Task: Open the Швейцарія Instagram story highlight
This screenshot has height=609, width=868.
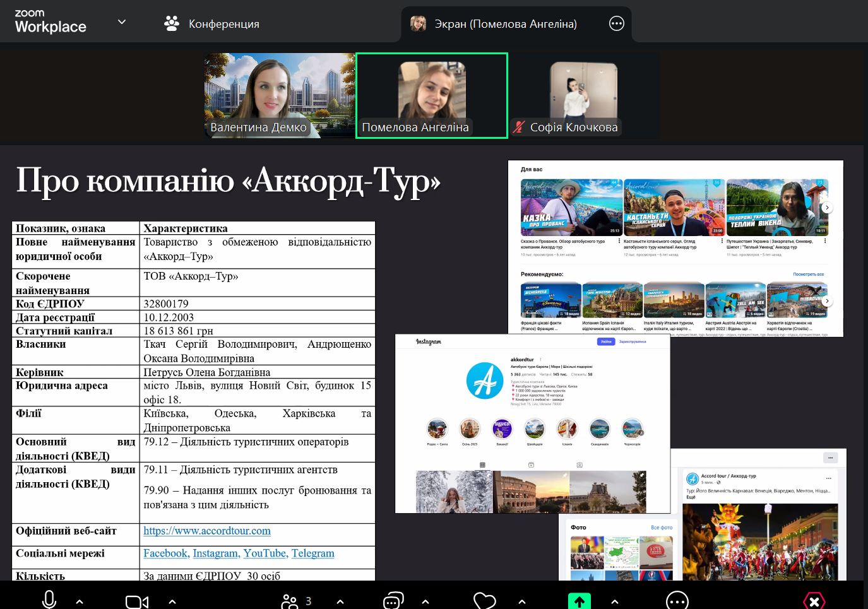Action: 535,429
